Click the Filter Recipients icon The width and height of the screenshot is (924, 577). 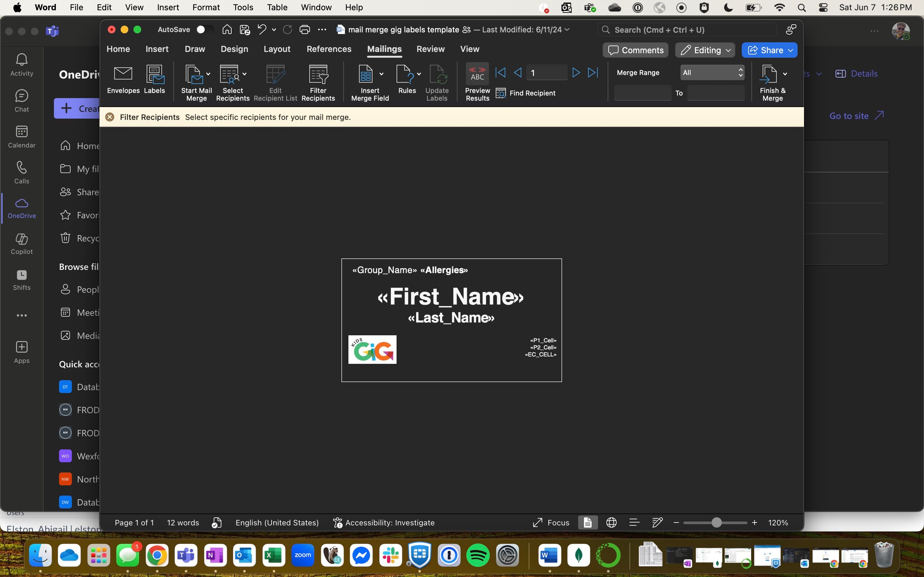point(318,75)
